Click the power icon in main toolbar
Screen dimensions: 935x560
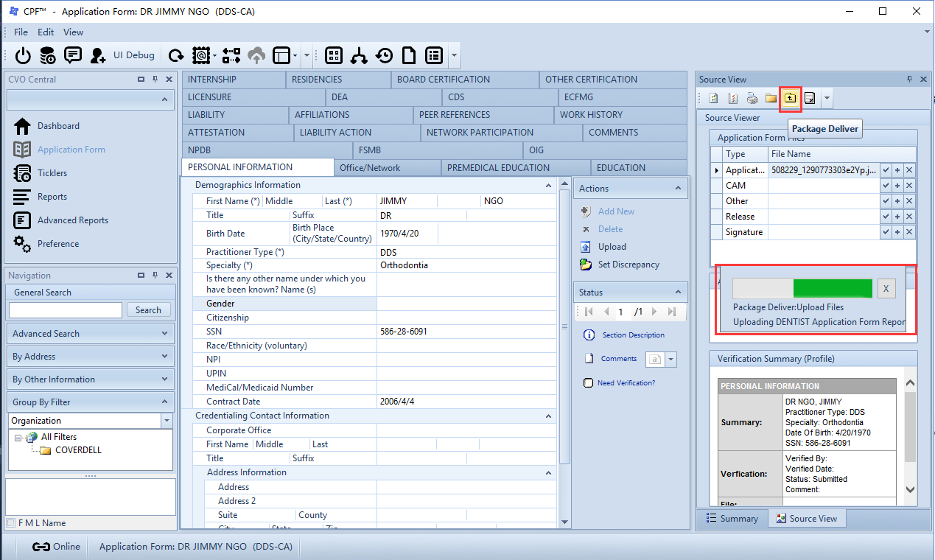(24, 55)
